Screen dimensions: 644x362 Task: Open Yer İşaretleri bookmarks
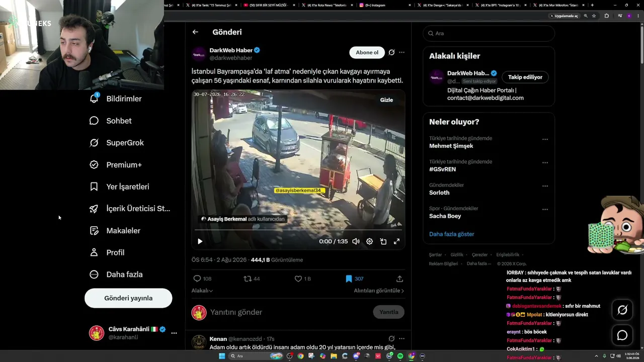tap(119, 187)
